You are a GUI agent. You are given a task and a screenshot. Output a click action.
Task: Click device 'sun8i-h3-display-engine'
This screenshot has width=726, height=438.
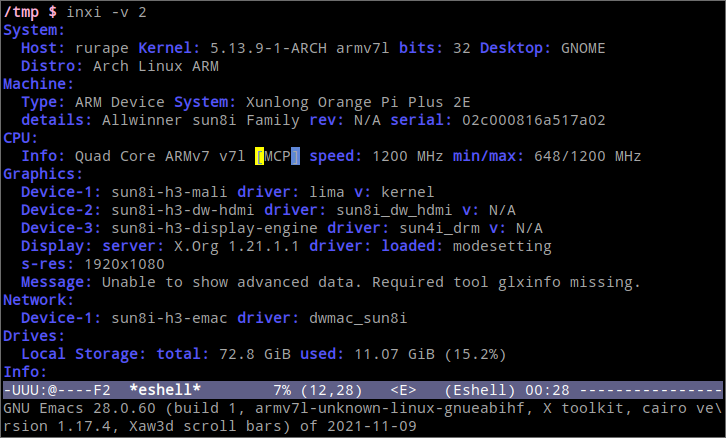coord(214,228)
